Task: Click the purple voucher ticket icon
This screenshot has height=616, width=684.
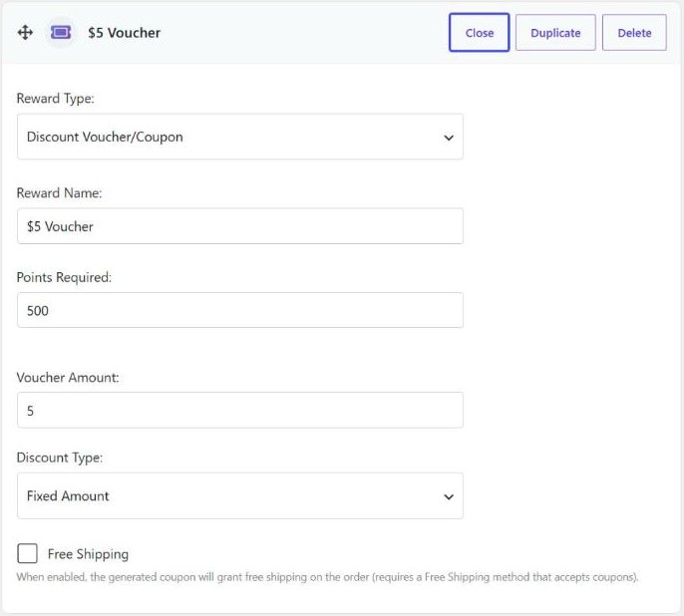Action: click(61, 32)
